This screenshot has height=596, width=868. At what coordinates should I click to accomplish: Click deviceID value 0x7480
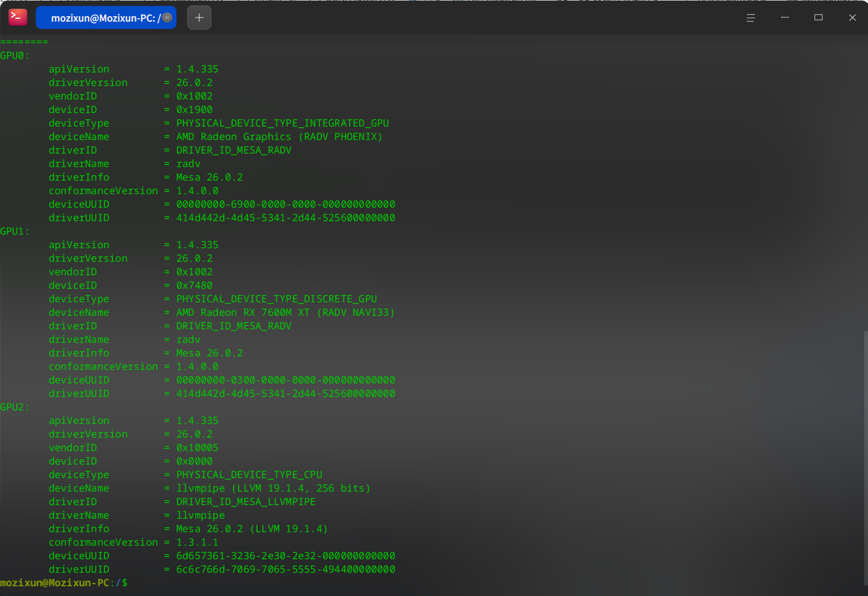[194, 286]
